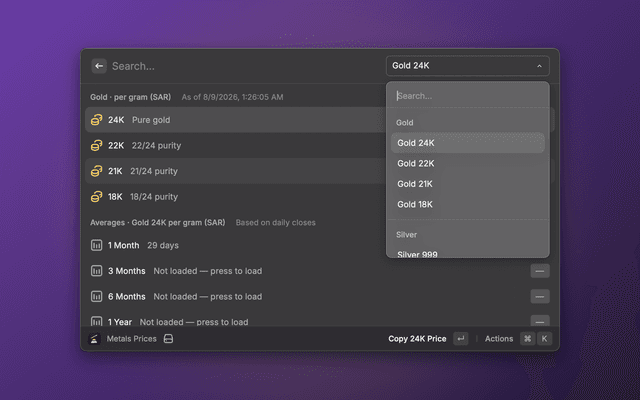Choose Silver 999 in the dropdown list

pyautogui.click(x=468, y=253)
